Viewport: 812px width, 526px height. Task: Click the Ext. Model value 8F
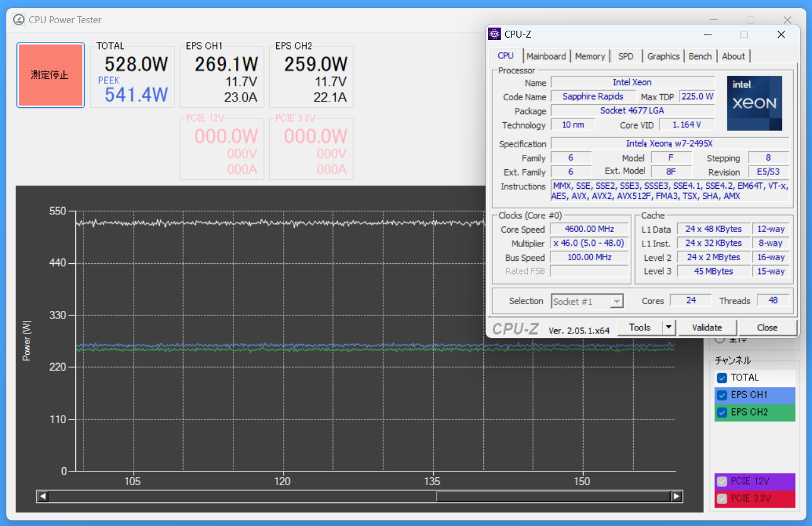coord(671,171)
